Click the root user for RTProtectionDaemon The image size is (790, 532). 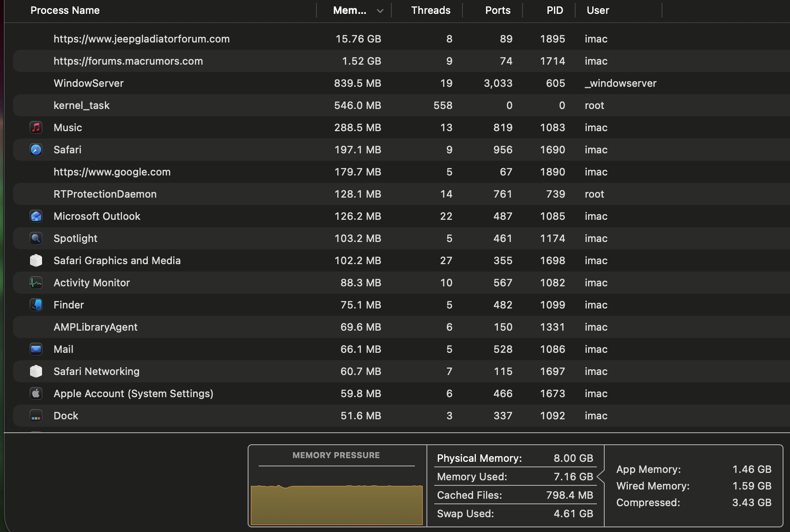coord(594,194)
